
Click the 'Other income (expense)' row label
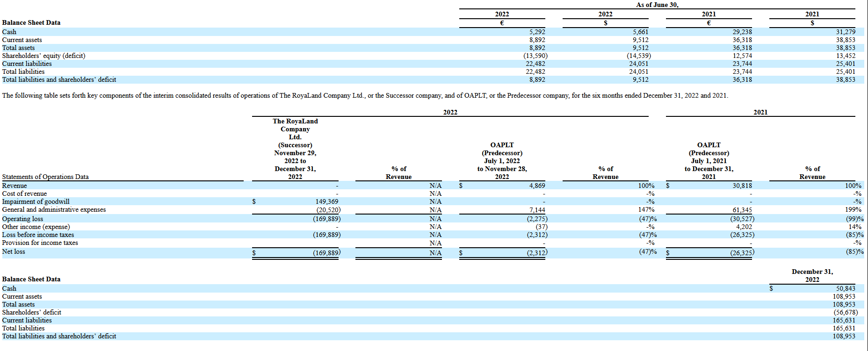[36, 227]
